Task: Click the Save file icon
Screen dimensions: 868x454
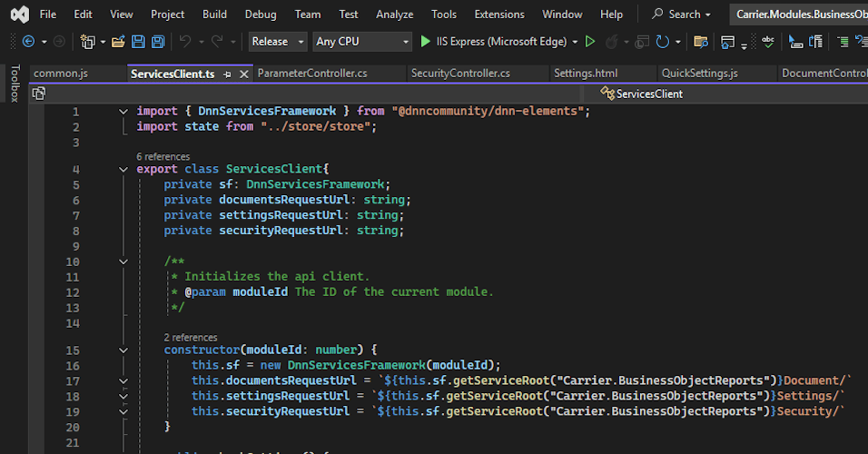Action: (138, 42)
